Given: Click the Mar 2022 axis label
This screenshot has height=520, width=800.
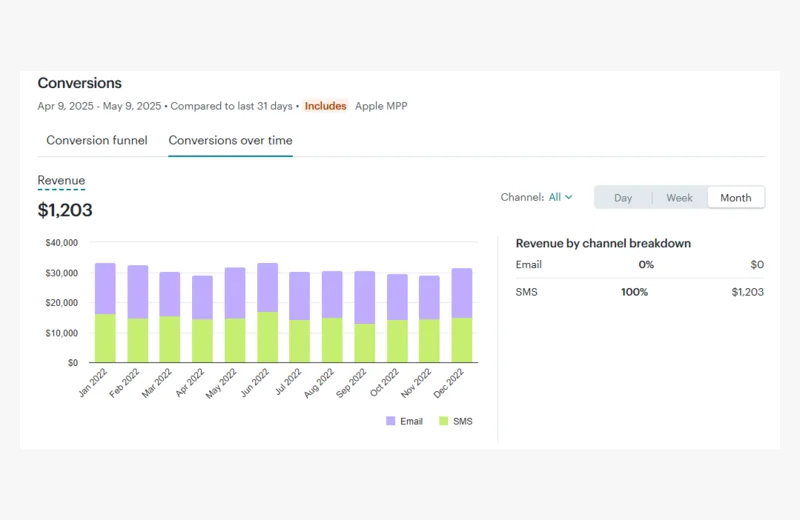Looking at the screenshot, I should tap(157, 383).
